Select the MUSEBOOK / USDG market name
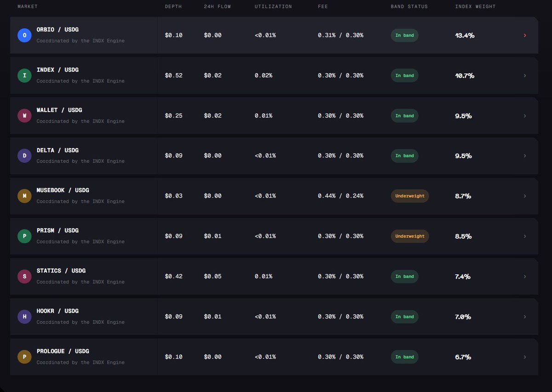552x392 pixels. (63, 190)
